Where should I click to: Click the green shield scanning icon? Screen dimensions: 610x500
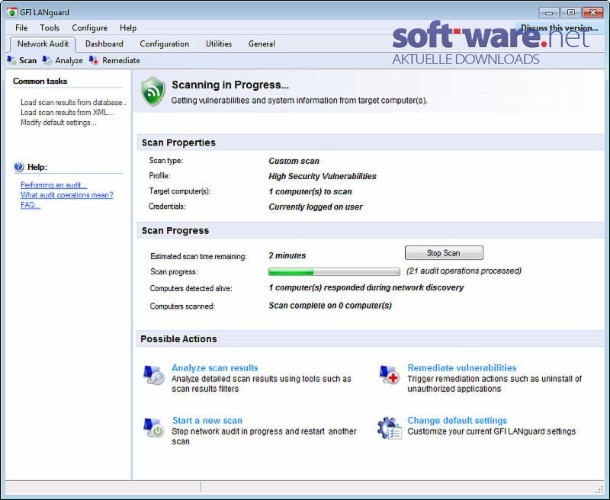click(153, 91)
